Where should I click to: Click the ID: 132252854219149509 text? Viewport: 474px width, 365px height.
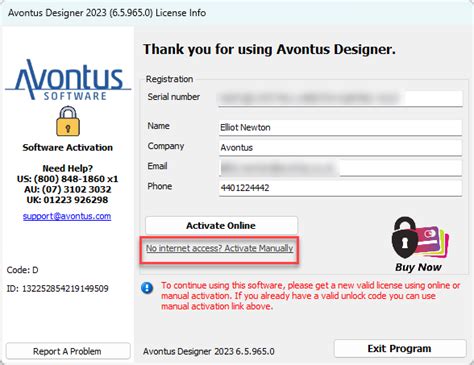tap(58, 289)
